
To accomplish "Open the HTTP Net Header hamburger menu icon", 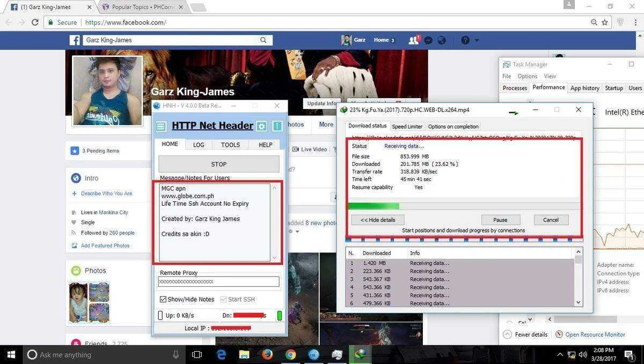I will pyautogui.click(x=160, y=127).
